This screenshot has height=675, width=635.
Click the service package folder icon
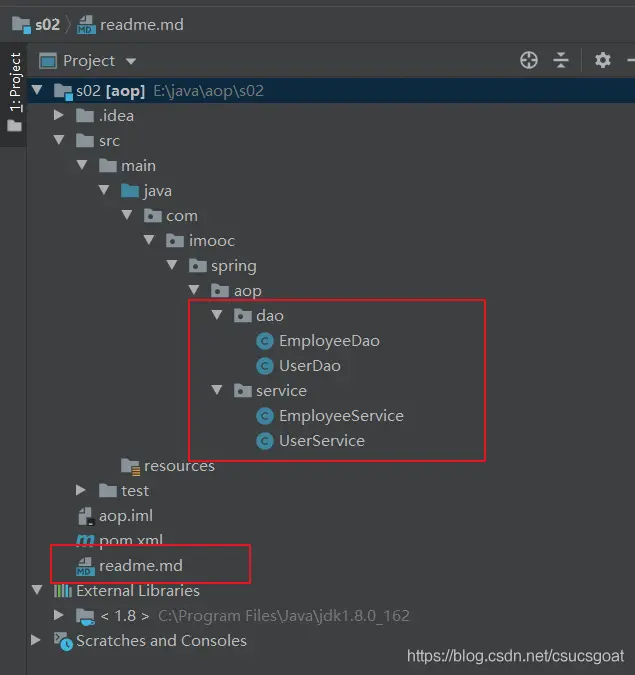[x=243, y=391]
